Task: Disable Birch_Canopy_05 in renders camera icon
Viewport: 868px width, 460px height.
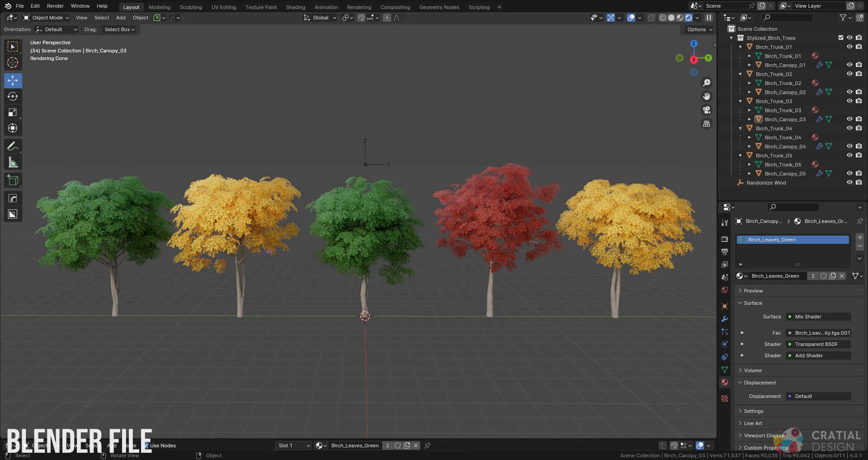Action: click(x=859, y=173)
